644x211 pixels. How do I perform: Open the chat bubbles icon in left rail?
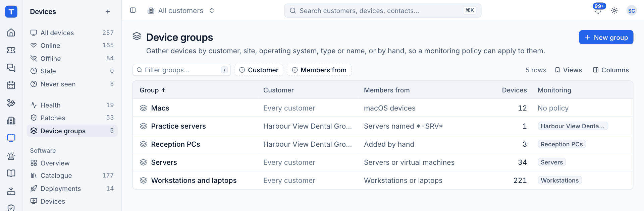point(11,68)
